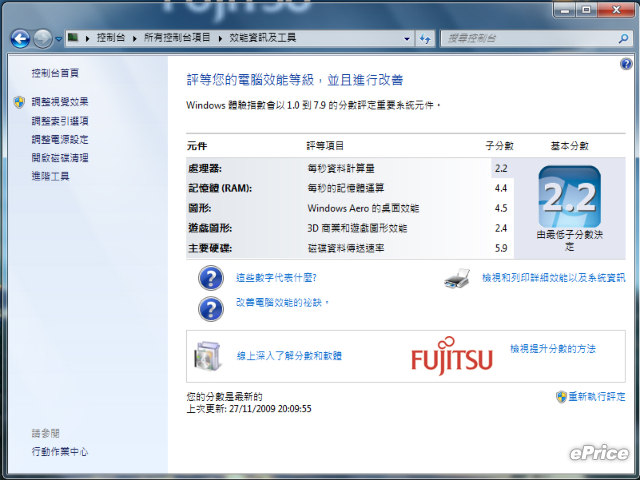The image size is (640, 480).
Task: Open 調整索引選項 in the sidebar
Action: pyautogui.click(x=60, y=121)
